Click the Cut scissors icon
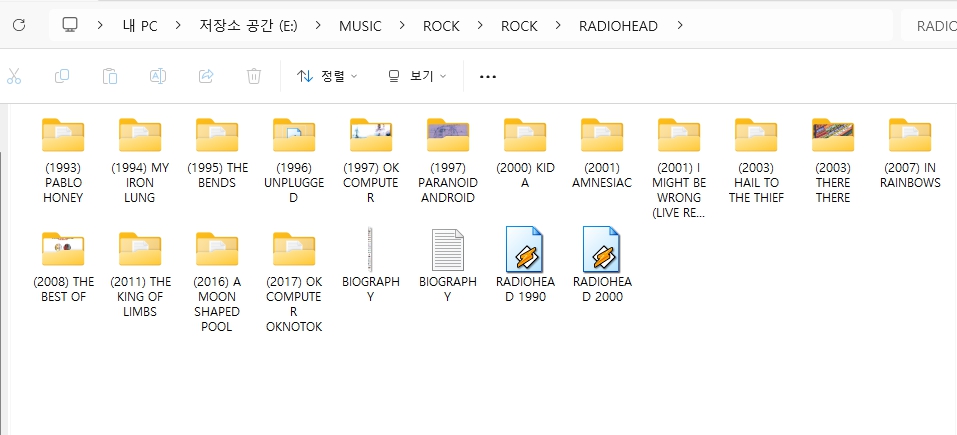 [x=13, y=76]
